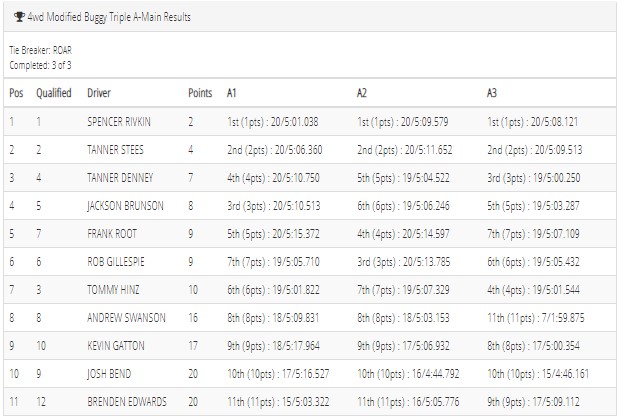Select driver name ANDREW SWANSON

(126, 318)
